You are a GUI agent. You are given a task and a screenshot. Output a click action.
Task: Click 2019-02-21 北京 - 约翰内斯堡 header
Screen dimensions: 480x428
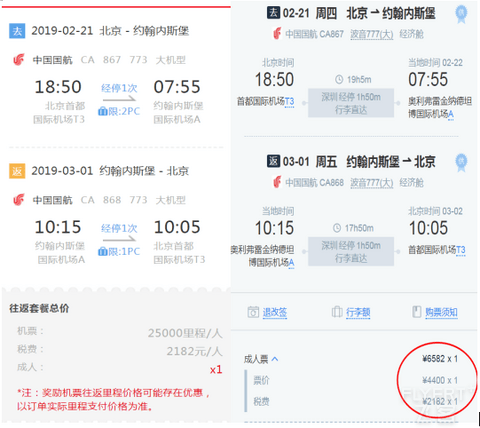[x=110, y=31]
